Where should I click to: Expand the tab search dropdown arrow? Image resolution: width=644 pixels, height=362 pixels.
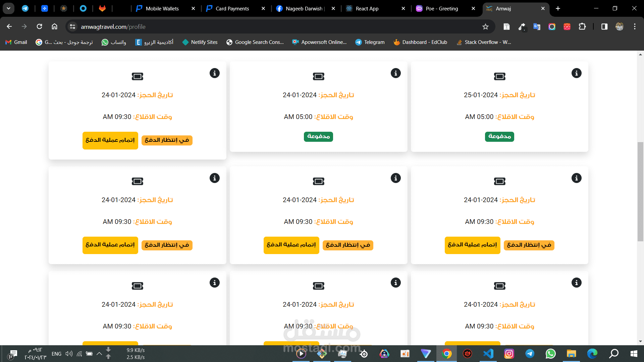click(8, 8)
